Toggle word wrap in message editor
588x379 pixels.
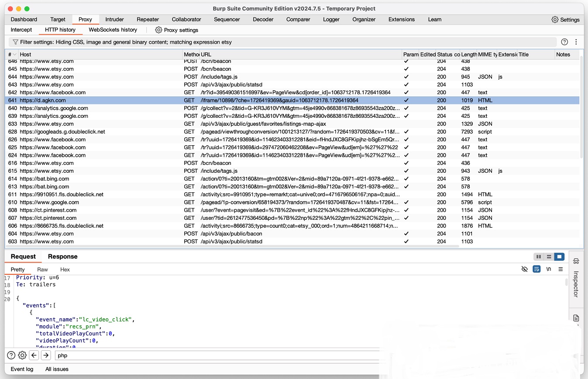click(x=536, y=269)
